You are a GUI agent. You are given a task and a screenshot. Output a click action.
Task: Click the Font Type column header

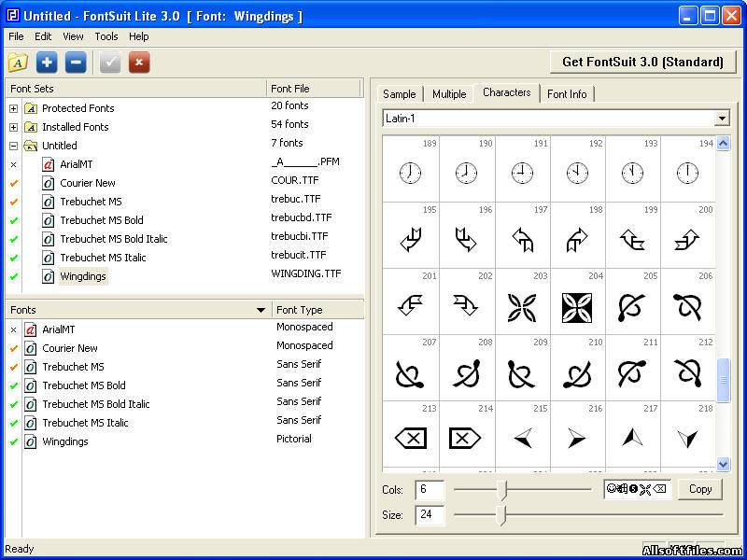point(317,310)
